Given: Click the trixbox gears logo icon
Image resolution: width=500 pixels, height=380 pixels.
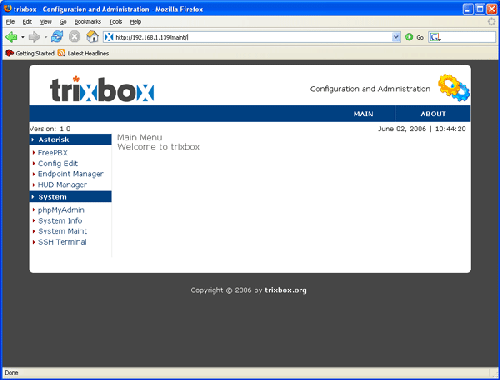Looking at the screenshot, I should [454, 88].
